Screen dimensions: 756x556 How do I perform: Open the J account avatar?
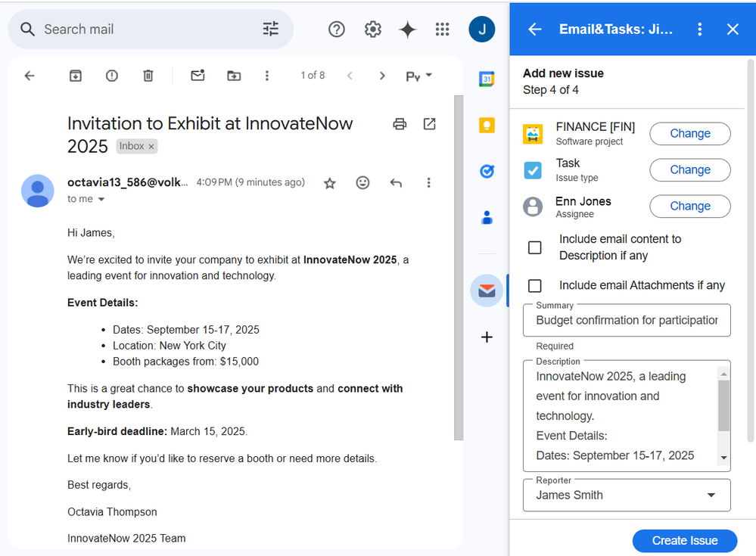pyautogui.click(x=481, y=30)
